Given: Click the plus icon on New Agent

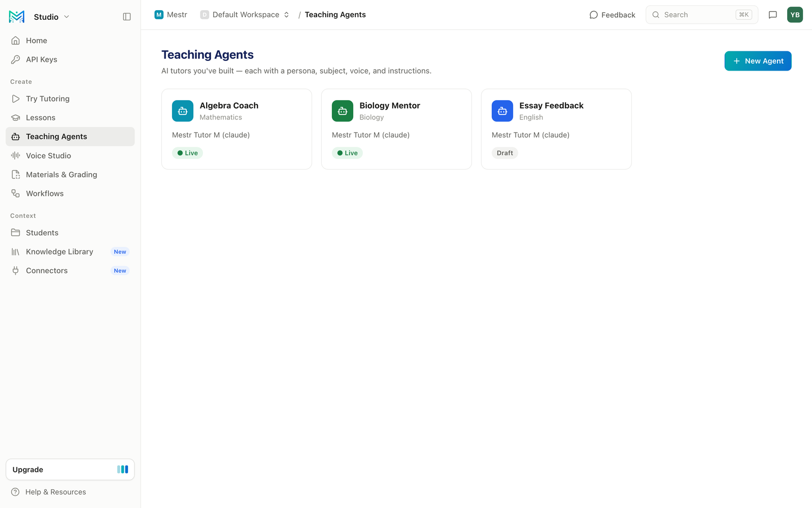Looking at the screenshot, I should (x=736, y=61).
